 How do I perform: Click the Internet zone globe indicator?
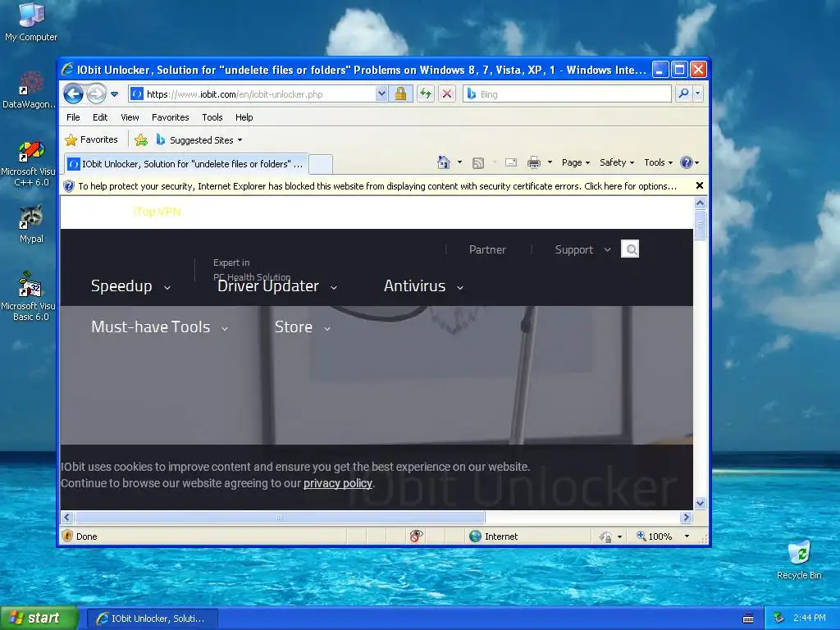(x=493, y=536)
